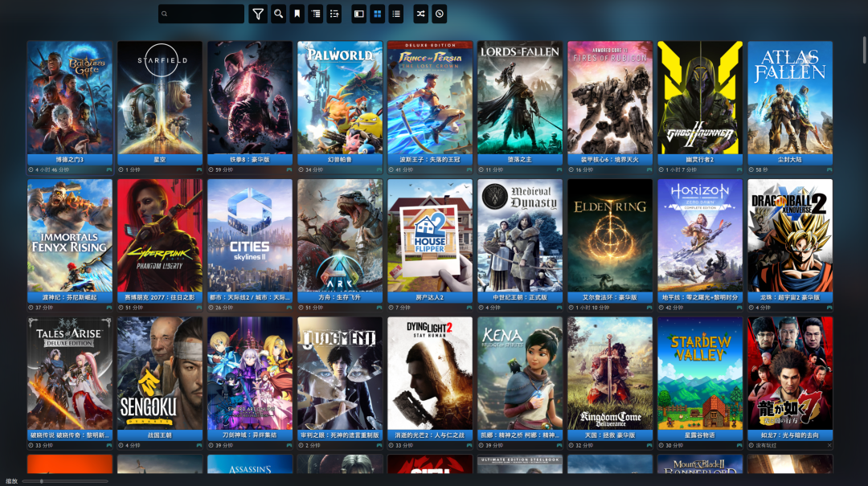Viewport: 868px width, 486px height.
Task: Click the controller icon under 铁拳8：豪华版
Action: pyautogui.click(x=289, y=170)
